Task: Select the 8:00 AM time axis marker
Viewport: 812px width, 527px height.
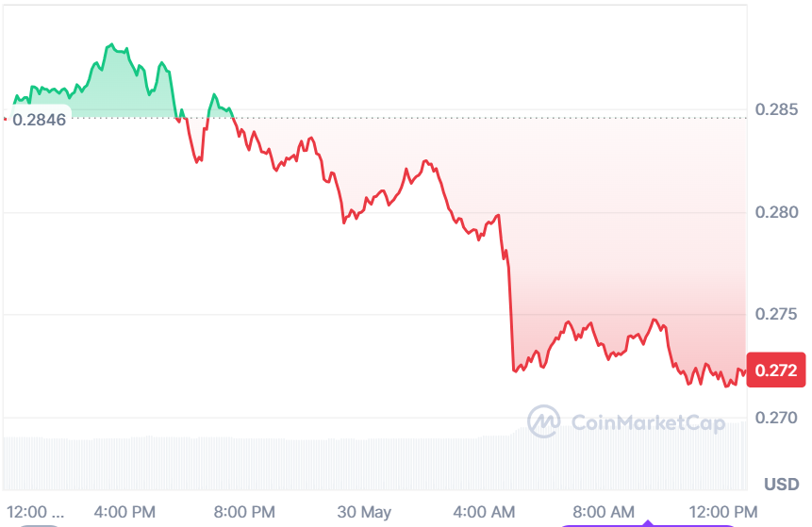Action: [605, 512]
